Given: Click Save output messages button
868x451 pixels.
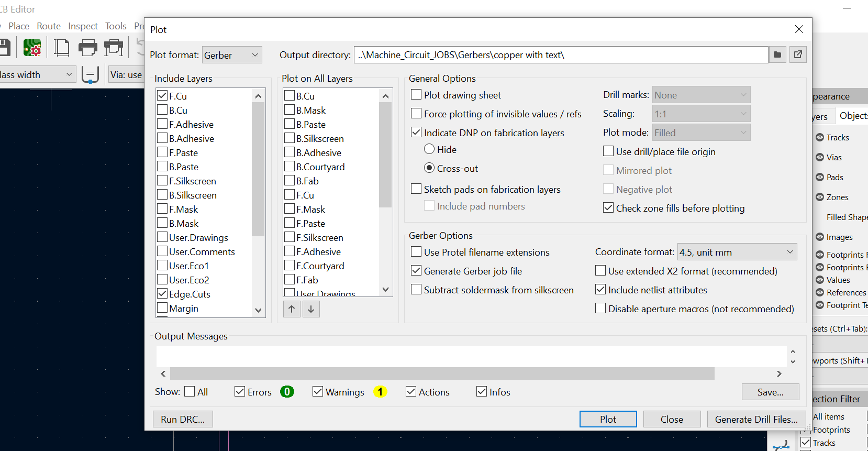Looking at the screenshot, I should pyautogui.click(x=771, y=392).
